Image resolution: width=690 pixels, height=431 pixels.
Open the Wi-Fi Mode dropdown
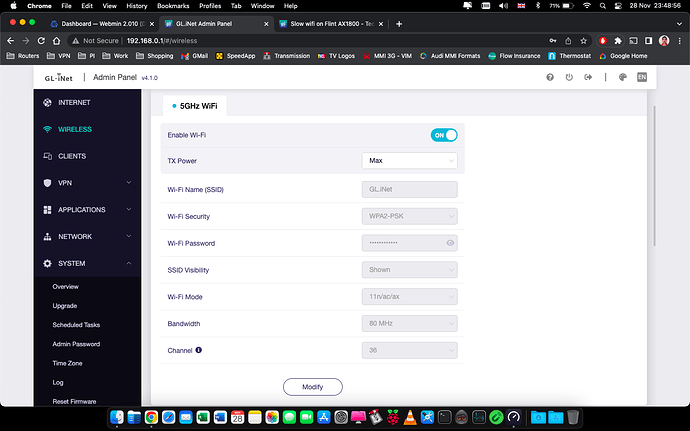tap(409, 297)
